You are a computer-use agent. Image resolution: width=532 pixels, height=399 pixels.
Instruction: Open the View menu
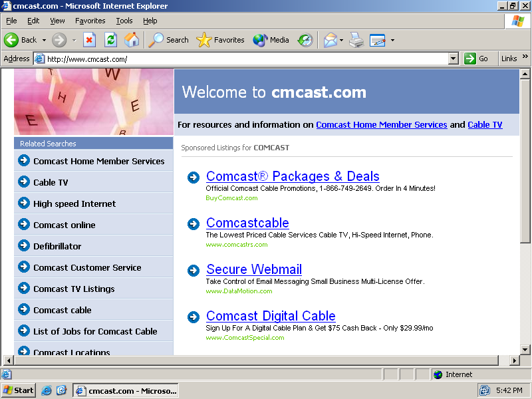click(57, 21)
